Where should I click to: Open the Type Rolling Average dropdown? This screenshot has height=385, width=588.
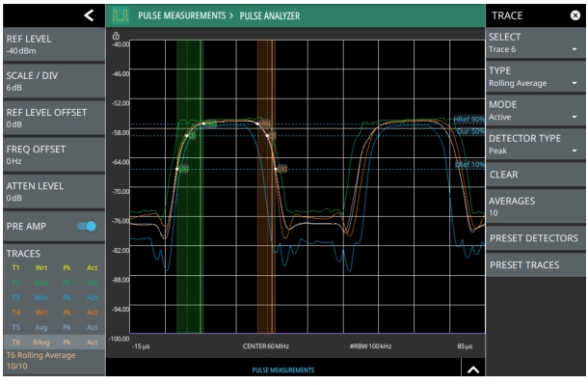pos(536,77)
